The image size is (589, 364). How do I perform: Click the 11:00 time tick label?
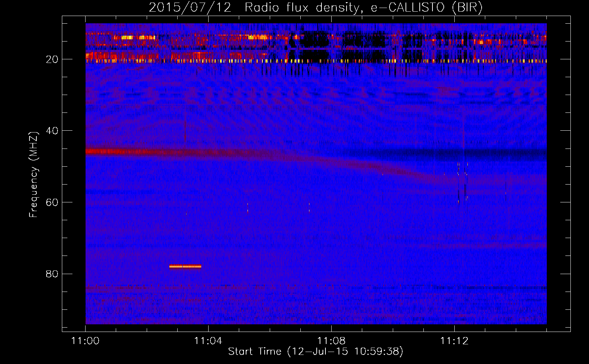[x=86, y=341]
